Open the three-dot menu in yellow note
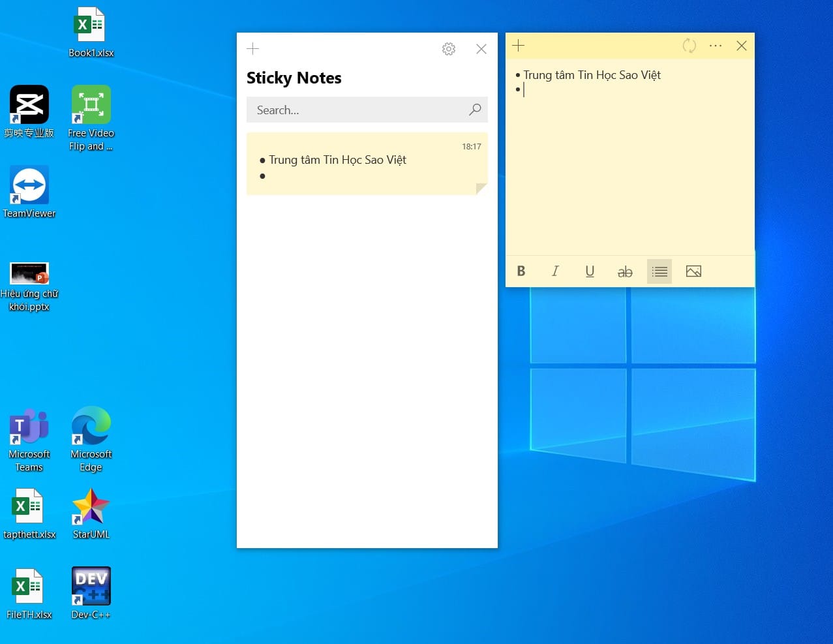Screen dimensions: 833x644 [x=716, y=46]
